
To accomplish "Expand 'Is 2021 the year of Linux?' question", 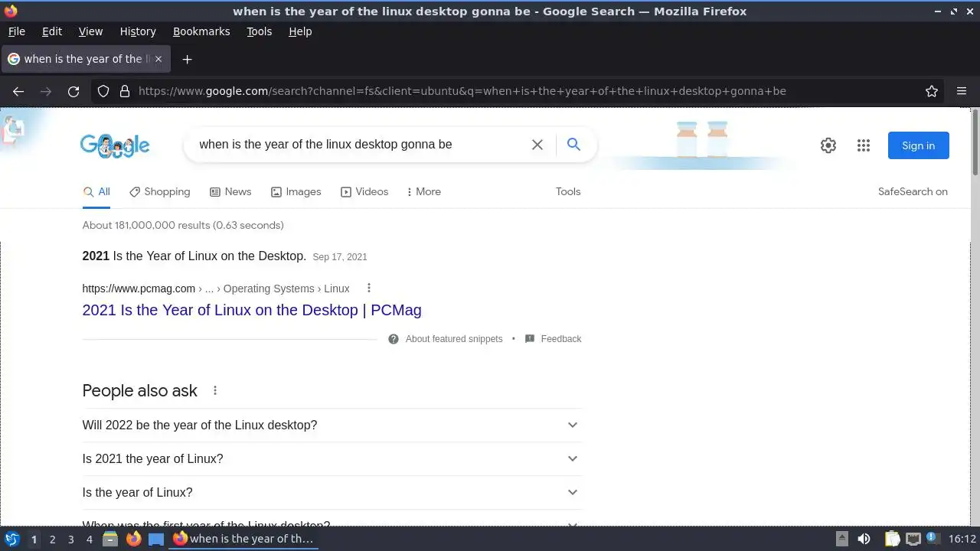I will 332,458.
